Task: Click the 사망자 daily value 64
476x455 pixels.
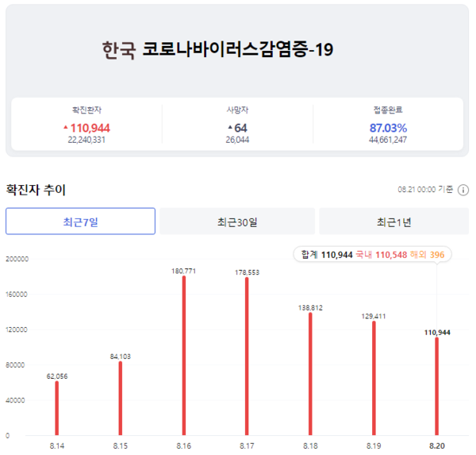Action: pyautogui.click(x=240, y=128)
